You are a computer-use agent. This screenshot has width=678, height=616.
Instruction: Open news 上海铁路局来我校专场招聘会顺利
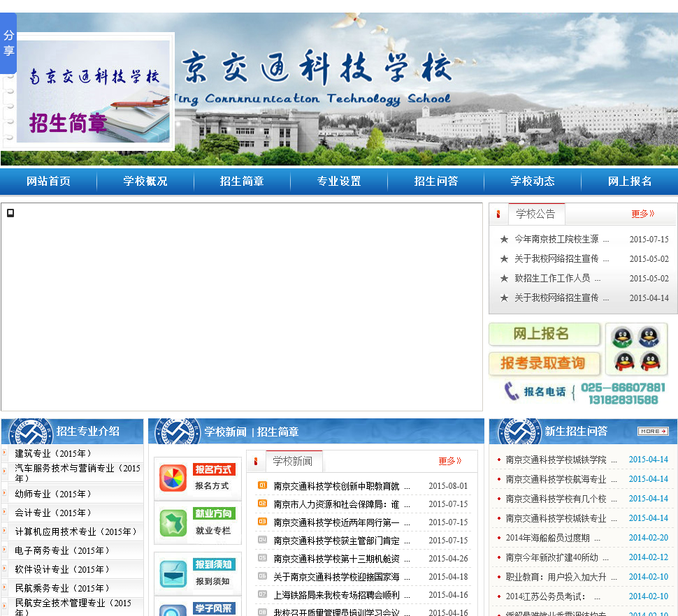tap(341, 595)
